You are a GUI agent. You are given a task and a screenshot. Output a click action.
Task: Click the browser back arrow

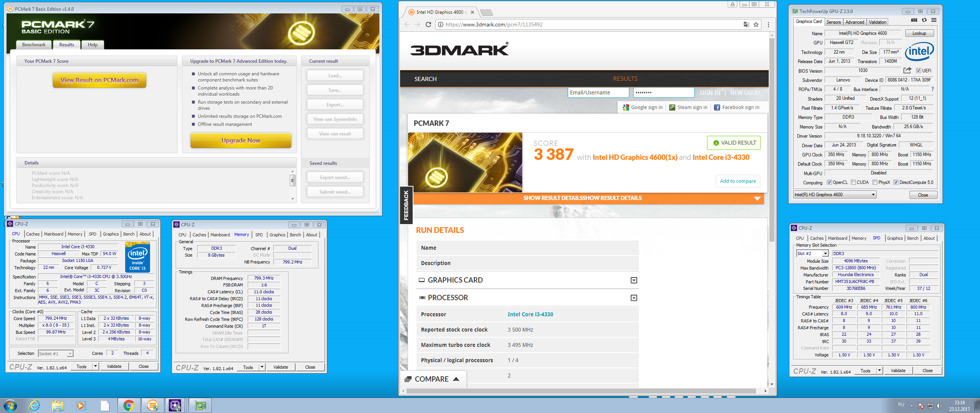407,24
